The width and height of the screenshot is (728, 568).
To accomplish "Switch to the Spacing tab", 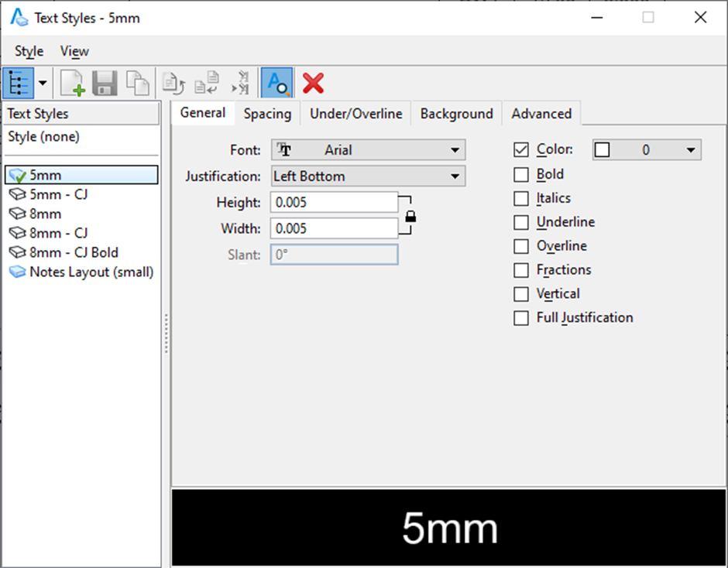I will tap(267, 114).
